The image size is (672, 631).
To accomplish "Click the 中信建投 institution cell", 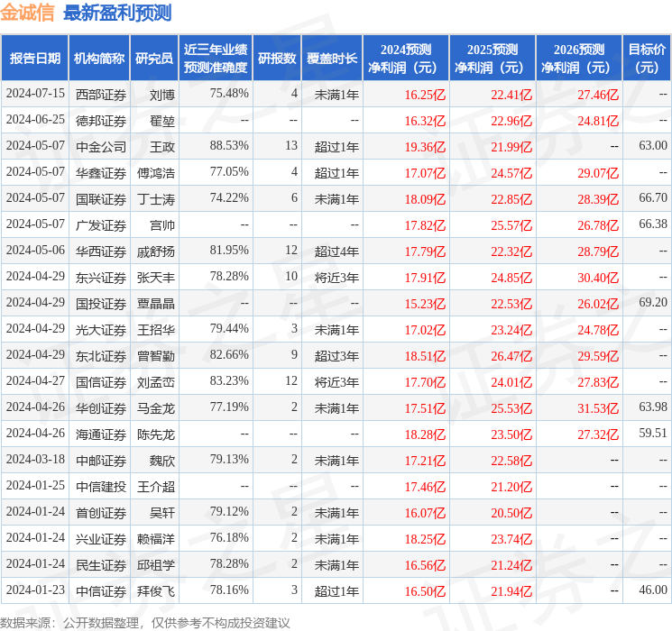I will [101, 486].
